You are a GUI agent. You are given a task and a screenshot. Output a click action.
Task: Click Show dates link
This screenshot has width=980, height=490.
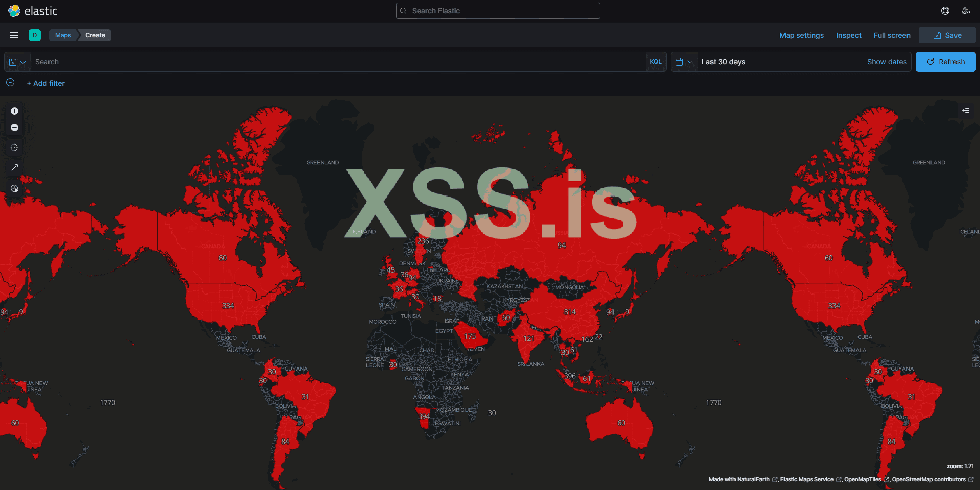tap(887, 62)
